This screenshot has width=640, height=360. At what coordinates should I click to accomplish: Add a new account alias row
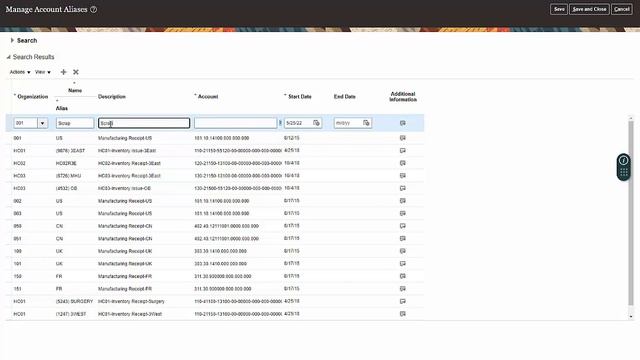(x=63, y=72)
